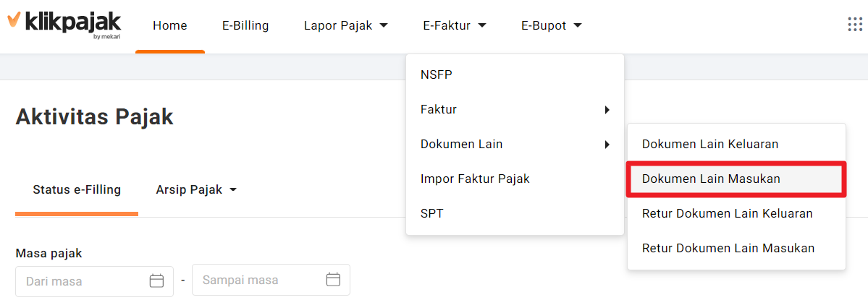Expand the Faktur submenu arrow

[x=607, y=110]
